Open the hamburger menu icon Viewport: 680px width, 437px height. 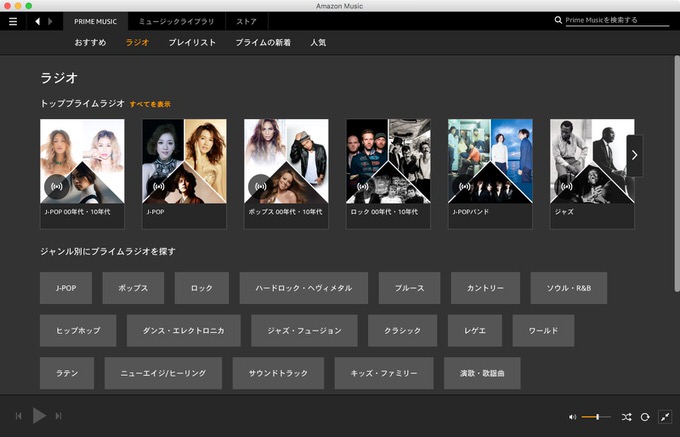click(x=13, y=21)
